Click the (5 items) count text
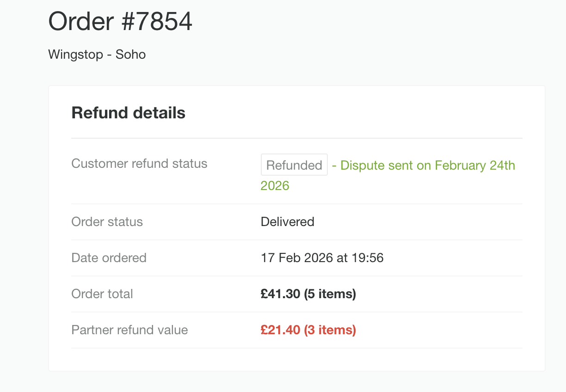566x392 pixels. pyautogui.click(x=330, y=294)
